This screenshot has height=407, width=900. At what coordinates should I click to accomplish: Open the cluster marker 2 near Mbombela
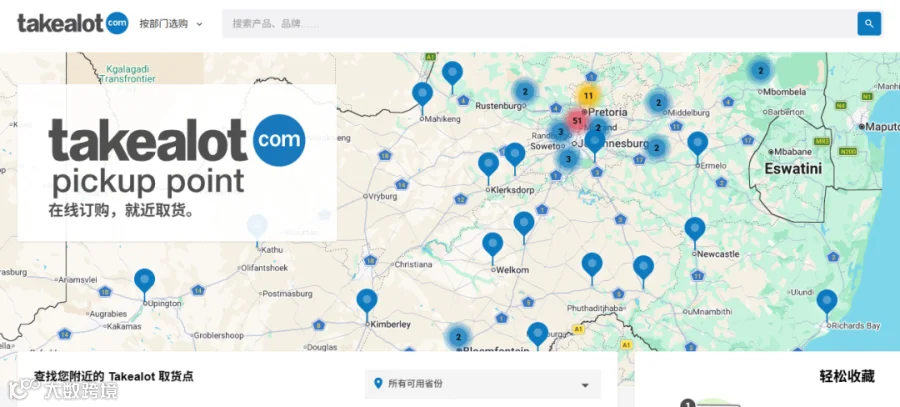click(761, 71)
